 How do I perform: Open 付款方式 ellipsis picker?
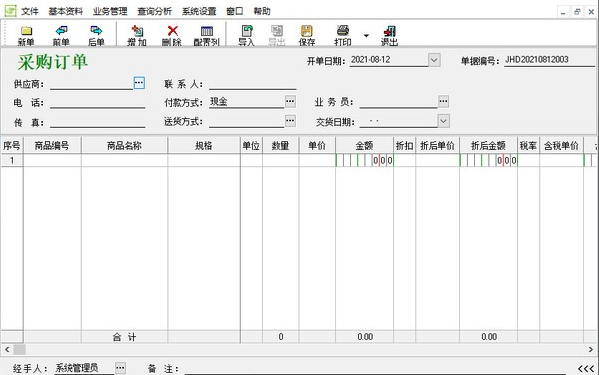[x=290, y=101]
